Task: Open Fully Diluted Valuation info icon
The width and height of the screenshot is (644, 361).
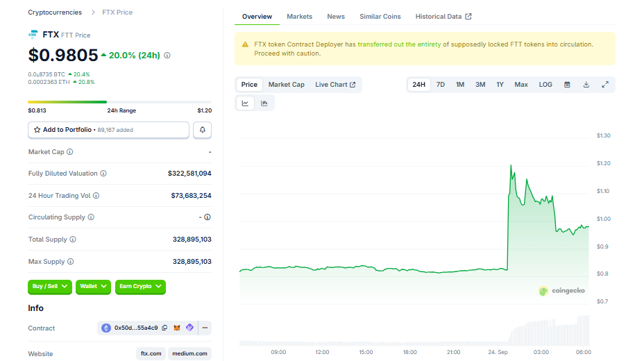Action: pyautogui.click(x=103, y=174)
